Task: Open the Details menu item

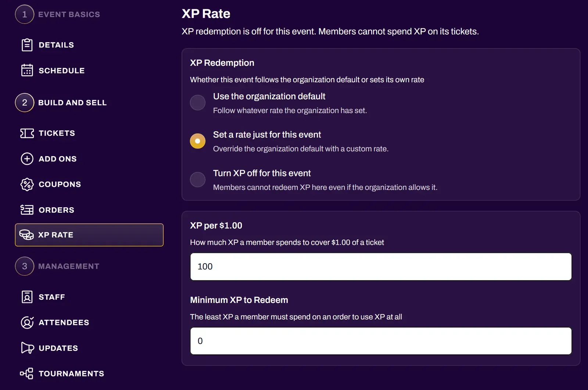Action: (x=56, y=45)
